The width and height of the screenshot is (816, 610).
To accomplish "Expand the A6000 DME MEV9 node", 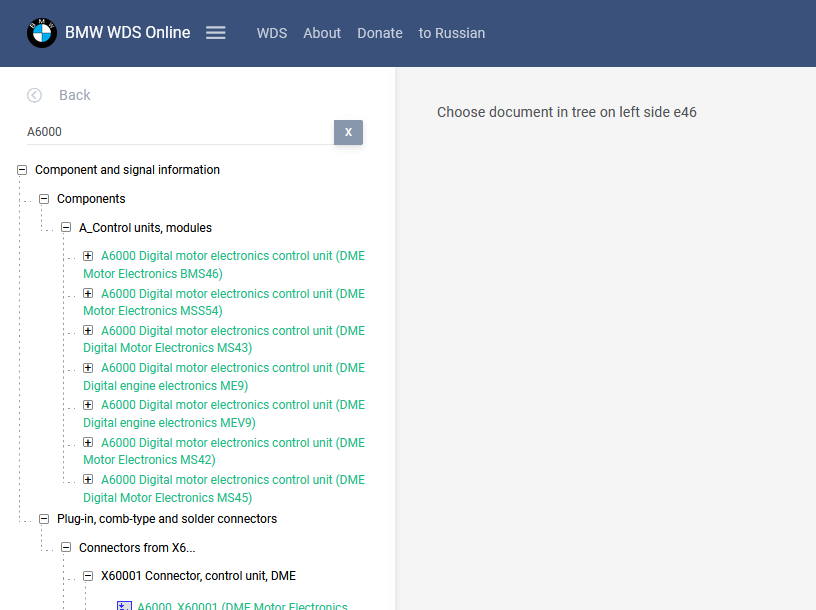I will click(x=88, y=405).
